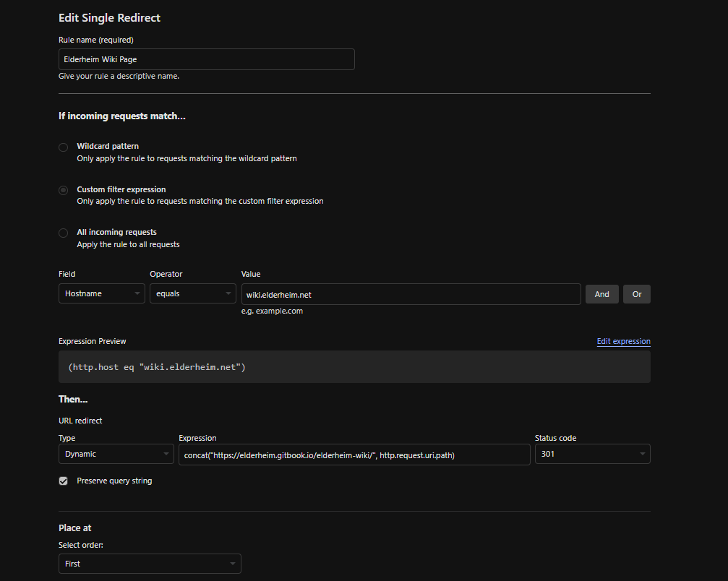Select the Custom filter expression radio button
This screenshot has width=728, height=581.
(63, 190)
